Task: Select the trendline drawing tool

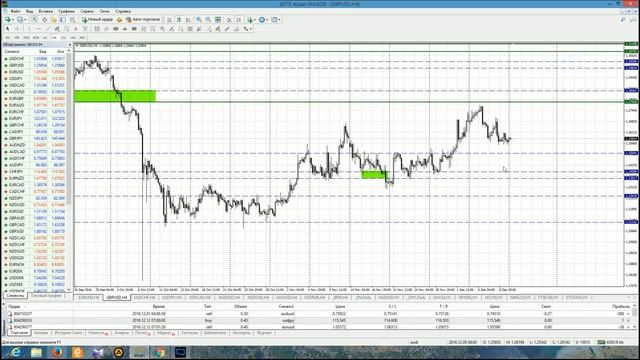Action: click(x=47, y=29)
